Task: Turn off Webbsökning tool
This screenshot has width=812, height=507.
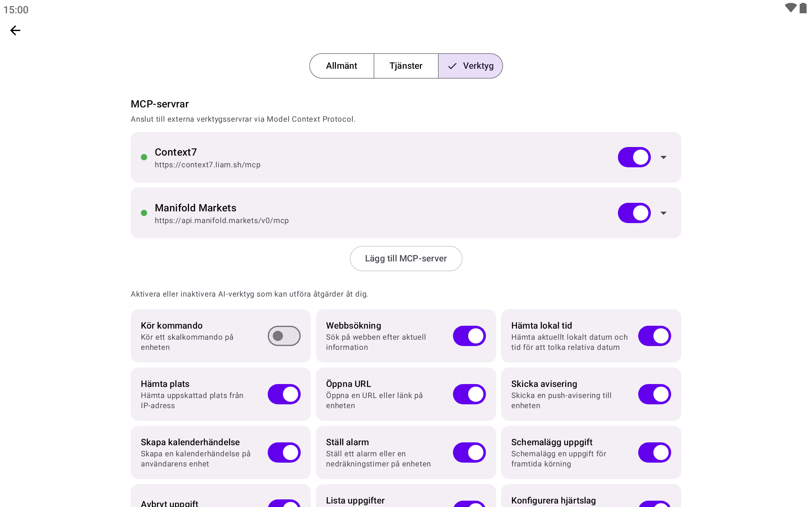Action: coord(469,336)
